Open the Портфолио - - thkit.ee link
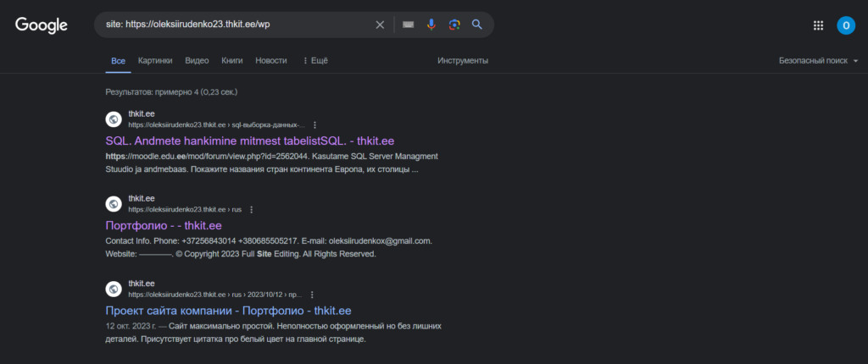 pos(164,225)
